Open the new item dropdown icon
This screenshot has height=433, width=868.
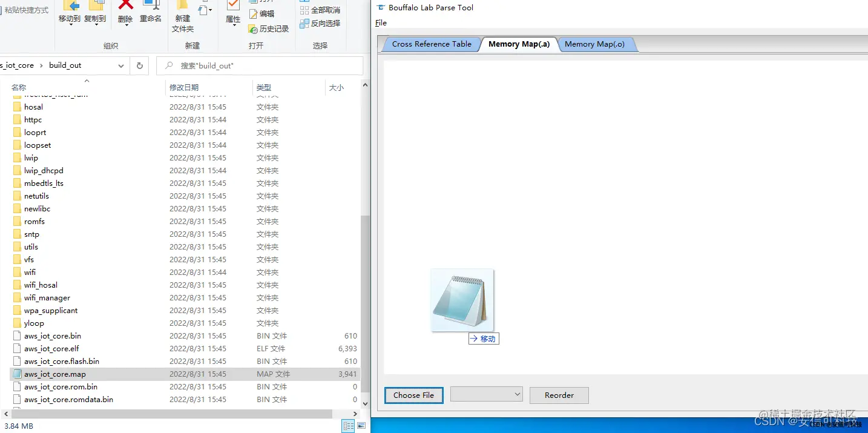205,10
